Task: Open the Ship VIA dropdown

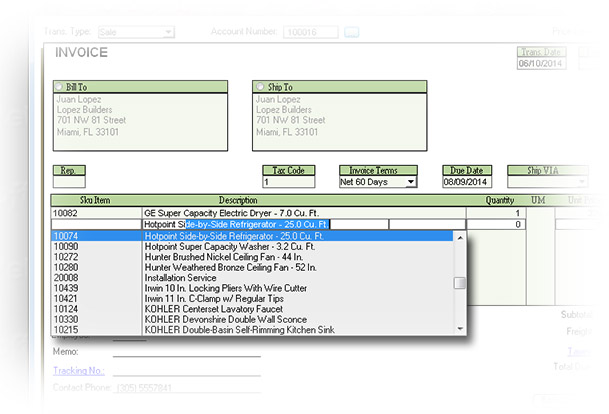Action: (x=581, y=182)
